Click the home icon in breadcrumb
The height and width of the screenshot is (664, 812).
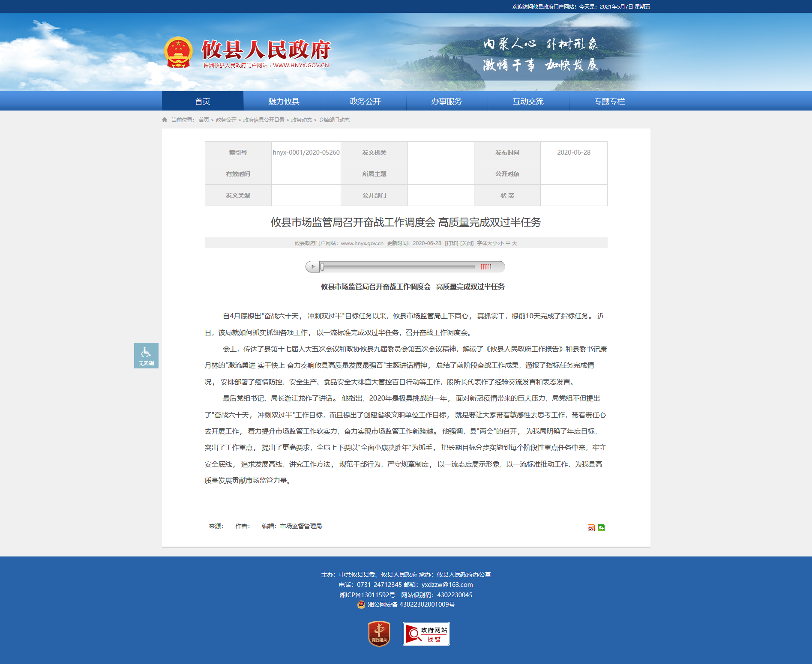pyautogui.click(x=165, y=120)
